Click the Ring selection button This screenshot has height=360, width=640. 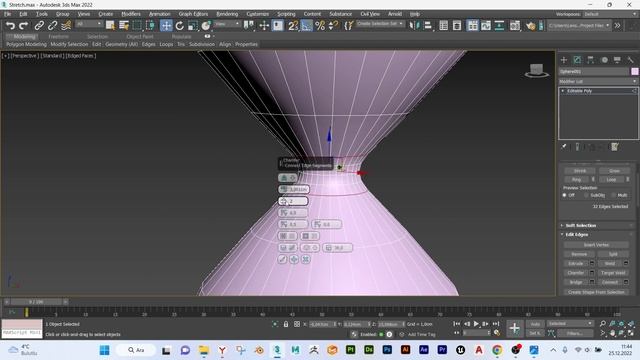[x=576, y=180]
